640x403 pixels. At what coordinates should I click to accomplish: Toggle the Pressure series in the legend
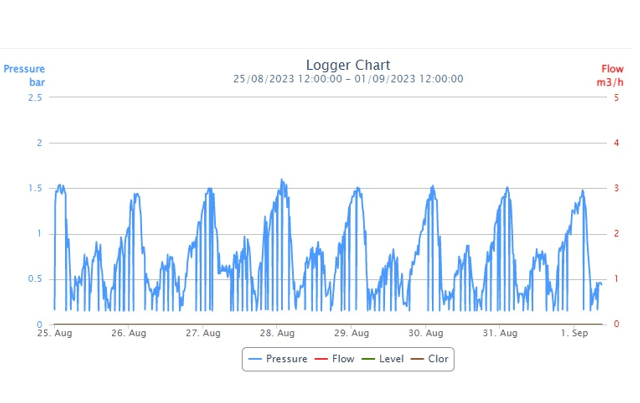pos(286,359)
